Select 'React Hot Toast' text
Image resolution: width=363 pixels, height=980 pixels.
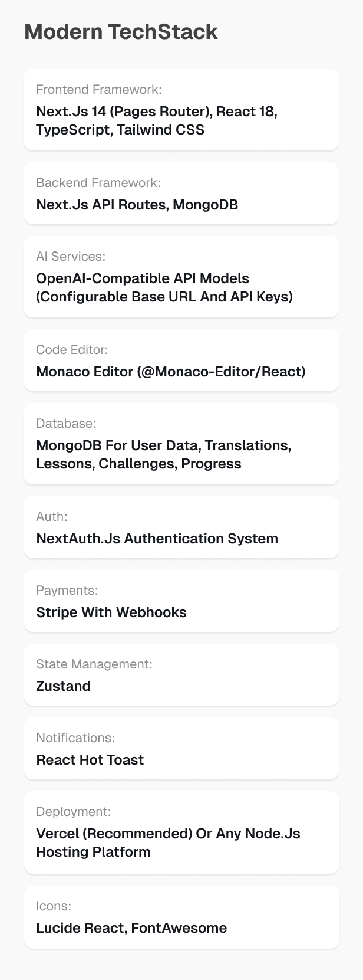(90, 760)
